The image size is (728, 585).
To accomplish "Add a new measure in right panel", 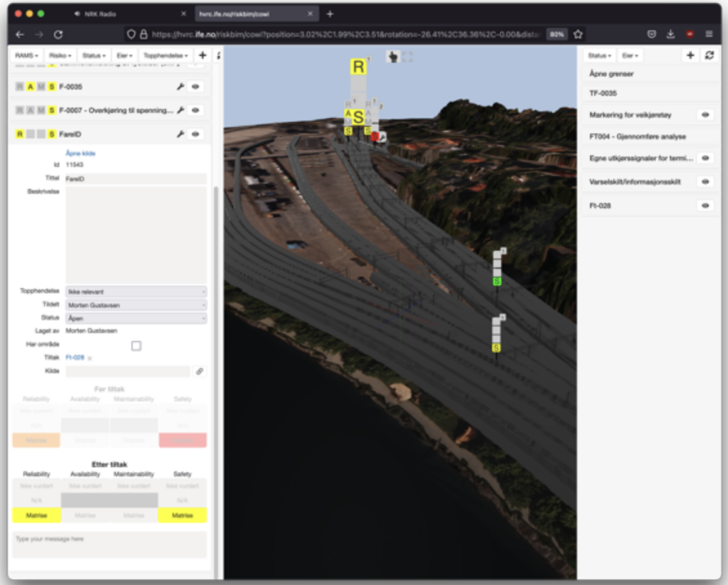I will [x=690, y=55].
